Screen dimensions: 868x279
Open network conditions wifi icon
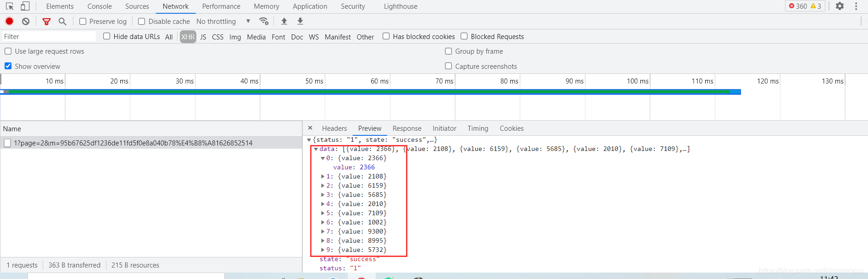click(x=264, y=21)
